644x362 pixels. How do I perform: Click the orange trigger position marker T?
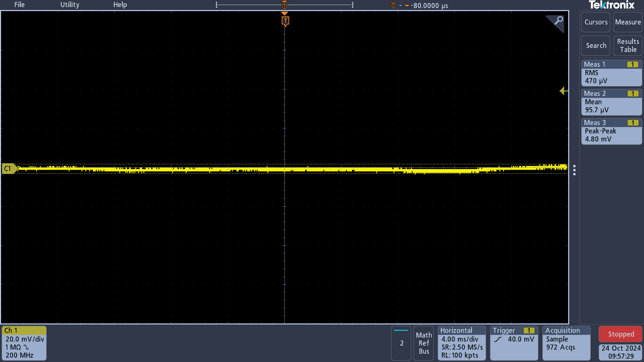(285, 21)
